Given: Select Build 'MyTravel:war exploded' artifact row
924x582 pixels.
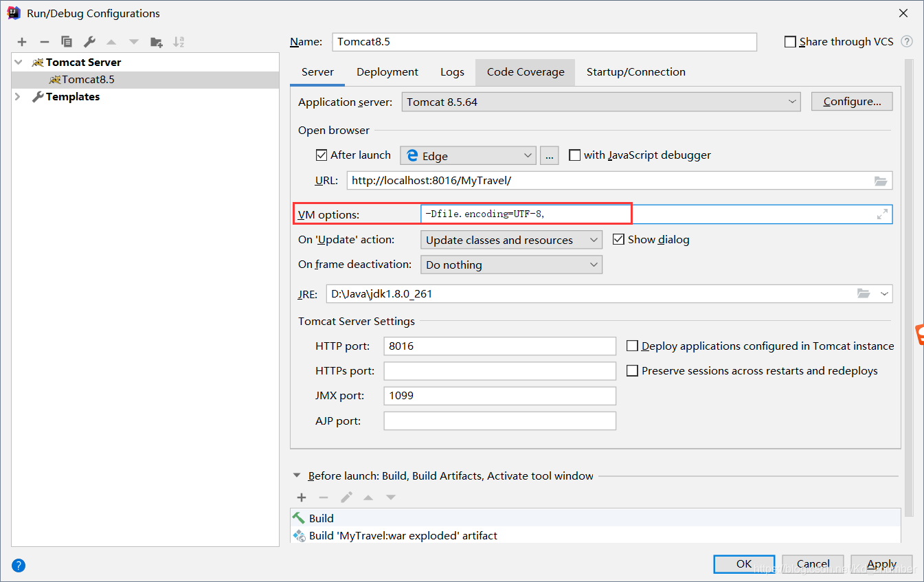Looking at the screenshot, I should point(595,535).
